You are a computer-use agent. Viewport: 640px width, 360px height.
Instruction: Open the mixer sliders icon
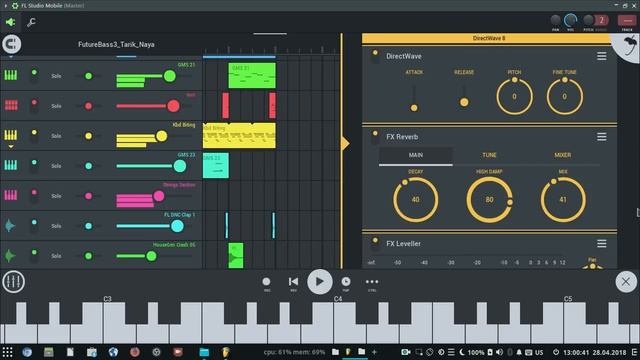tap(13, 282)
